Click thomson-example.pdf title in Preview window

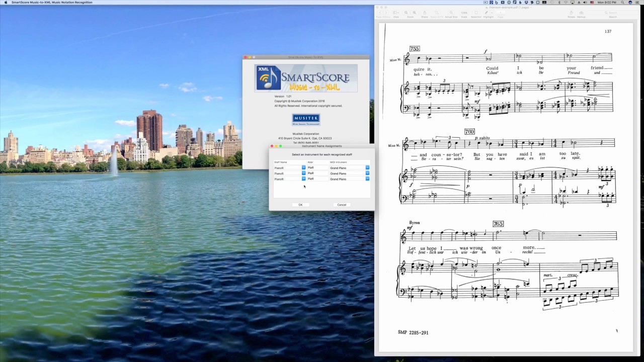pyautogui.click(x=508, y=8)
